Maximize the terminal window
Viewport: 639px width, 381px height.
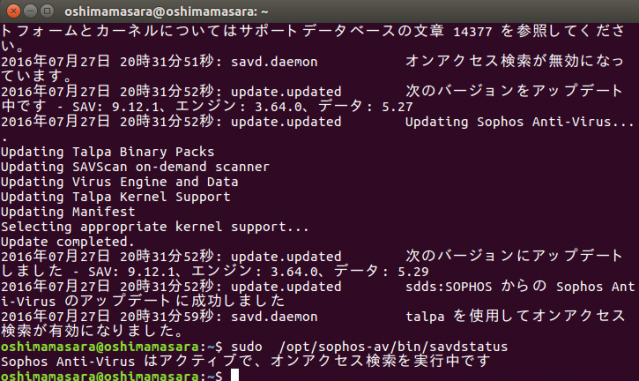tap(47, 11)
